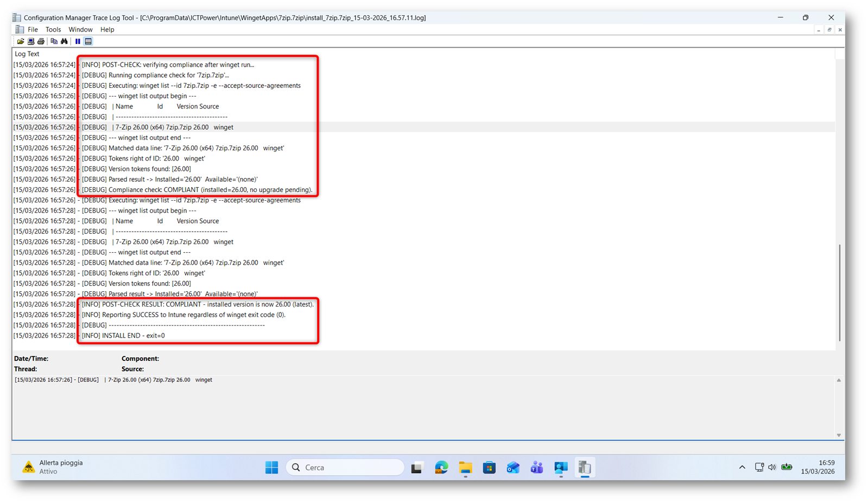Copy selected lines with the Copy icon
The width and height of the screenshot is (868, 503).
[54, 41]
